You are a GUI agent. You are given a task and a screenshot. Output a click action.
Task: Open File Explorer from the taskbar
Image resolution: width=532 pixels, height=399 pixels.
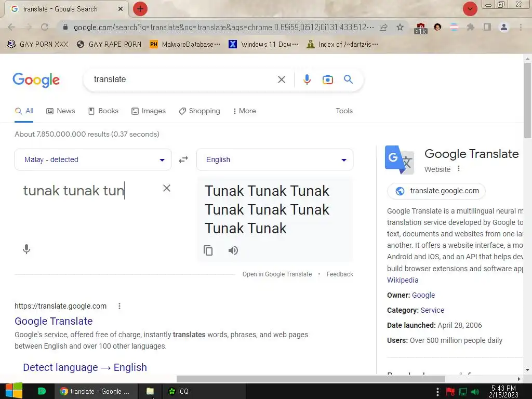click(x=150, y=391)
